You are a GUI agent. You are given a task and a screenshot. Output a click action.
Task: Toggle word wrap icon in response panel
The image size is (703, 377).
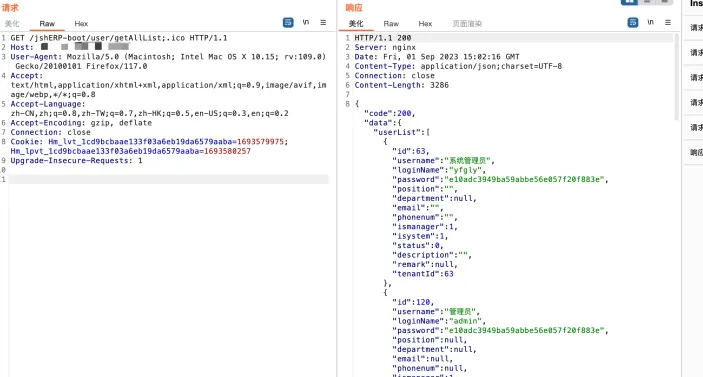tap(633, 22)
